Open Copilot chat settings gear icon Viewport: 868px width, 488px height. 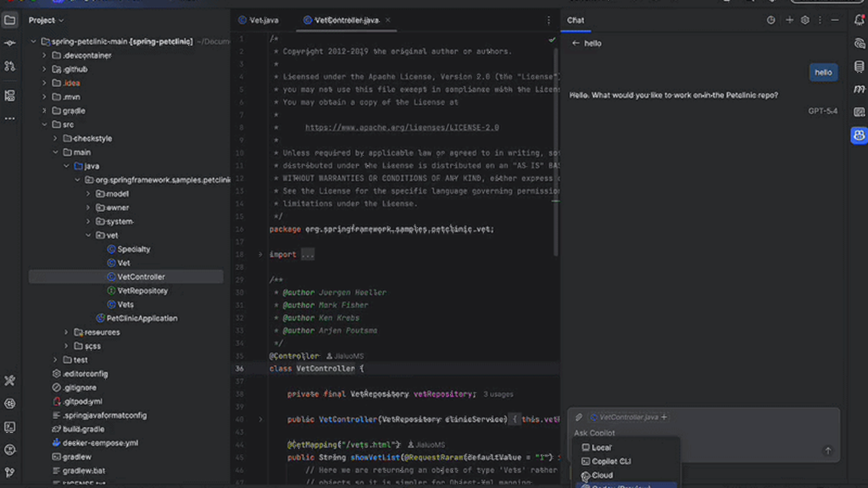[805, 20]
